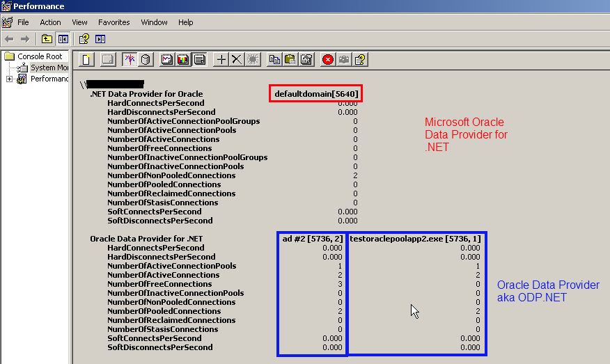Click View Current Activity chart icon
The image size is (610, 364).
pos(130,60)
